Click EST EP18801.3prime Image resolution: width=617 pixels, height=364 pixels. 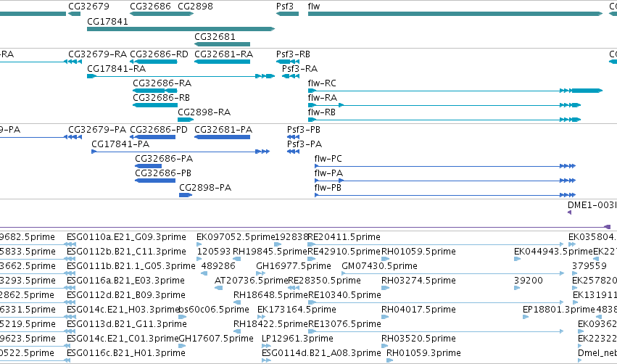click(x=559, y=310)
